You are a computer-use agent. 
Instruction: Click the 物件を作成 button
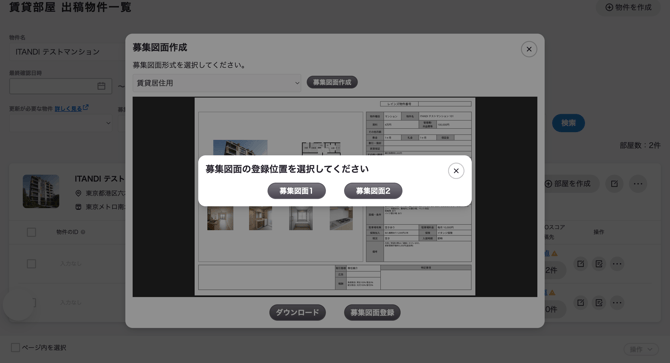(628, 7)
